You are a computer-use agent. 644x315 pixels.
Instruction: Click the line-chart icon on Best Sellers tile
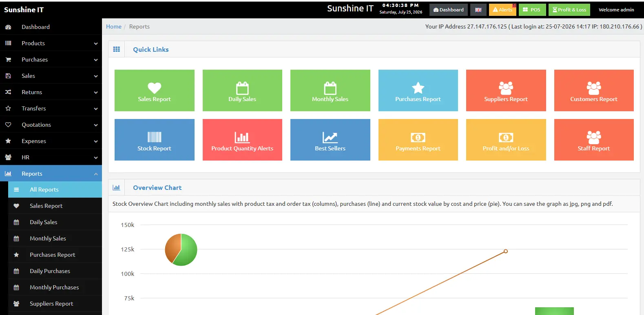[x=330, y=137]
